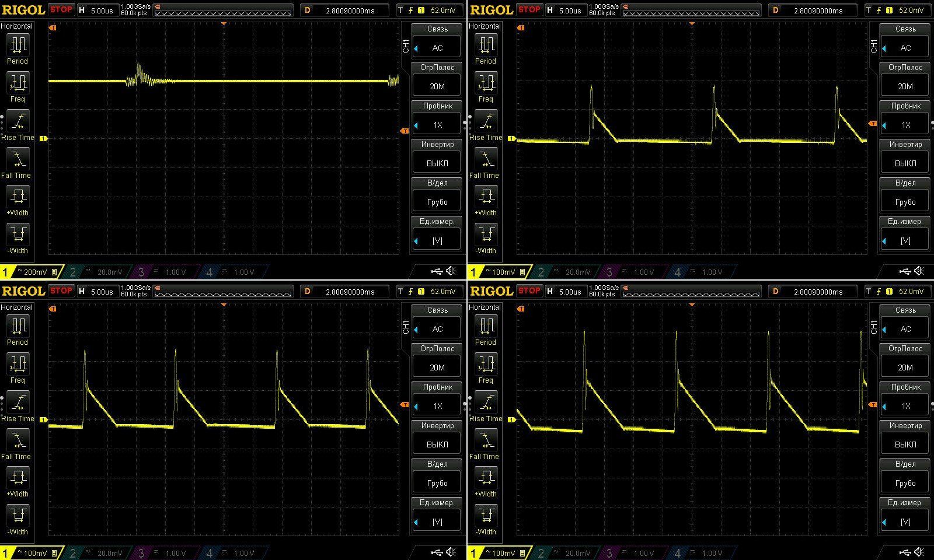Click the -Width measurement icon in top-right scope
This screenshot has width=934, height=560.
(x=486, y=235)
